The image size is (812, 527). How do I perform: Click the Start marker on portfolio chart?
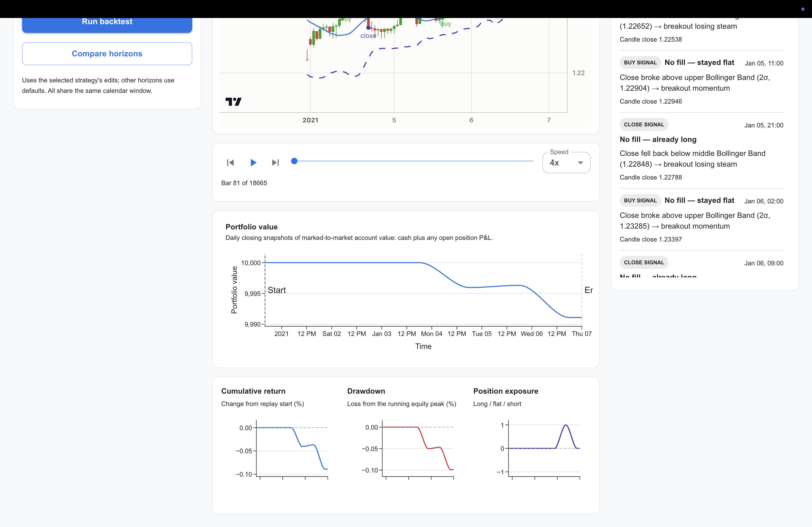click(x=277, y=290)
